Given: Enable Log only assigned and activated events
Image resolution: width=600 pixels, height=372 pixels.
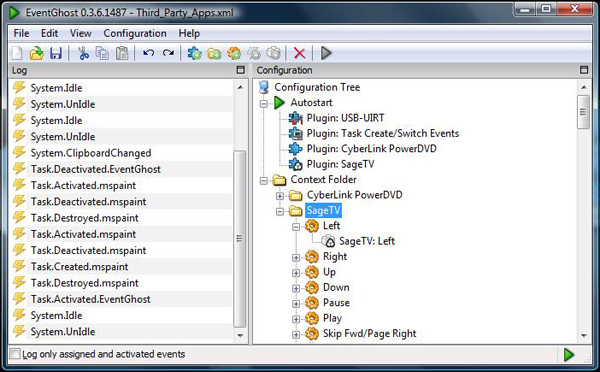Looking at the screenshot, I should click(15, 354).
